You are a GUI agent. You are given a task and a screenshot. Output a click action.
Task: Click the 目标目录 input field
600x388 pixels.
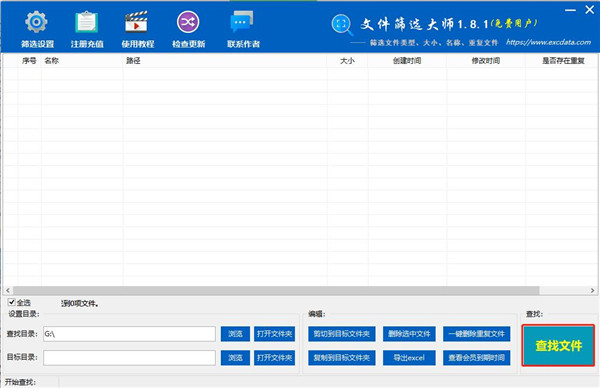click(x=129, y=358)
